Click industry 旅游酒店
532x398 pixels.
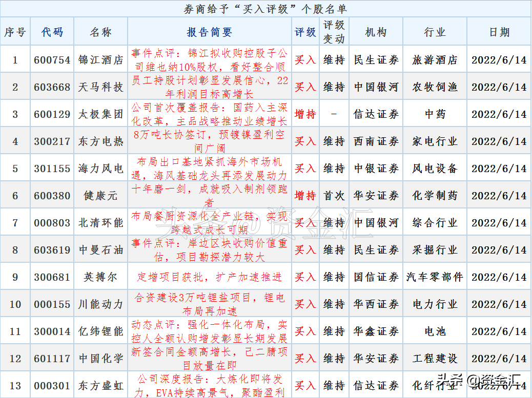tap(435, 60)
